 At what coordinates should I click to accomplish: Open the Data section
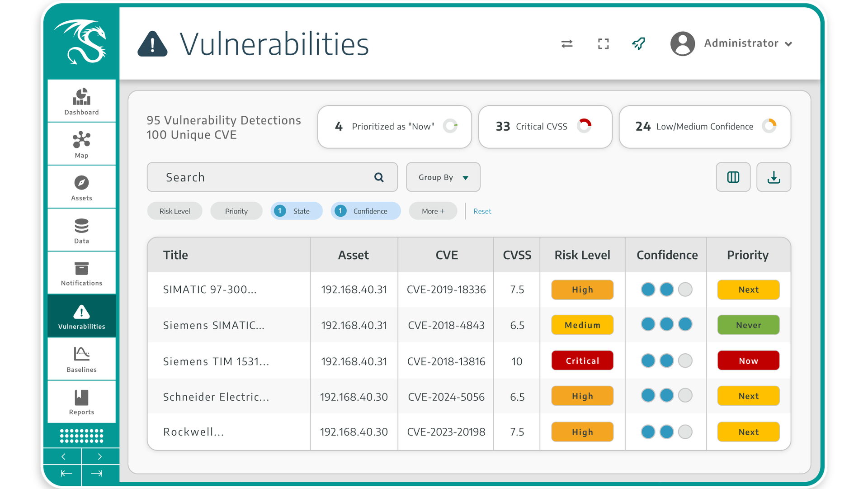click(81, 230)
